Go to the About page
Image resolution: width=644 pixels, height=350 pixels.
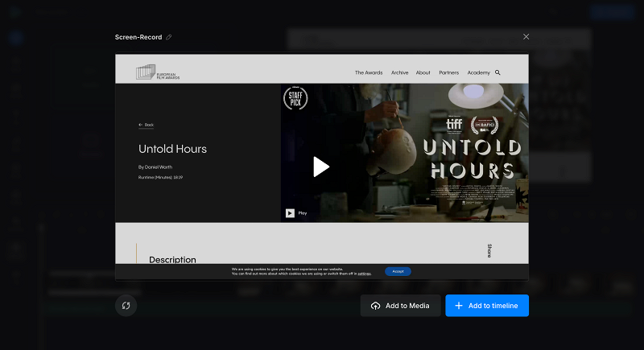423,72
